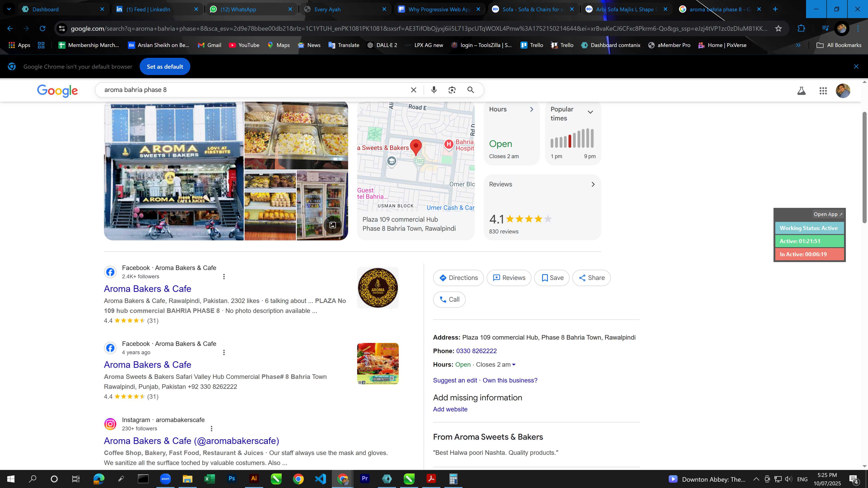Open the Chrome extensions puzzle icon

click(801, 28)
